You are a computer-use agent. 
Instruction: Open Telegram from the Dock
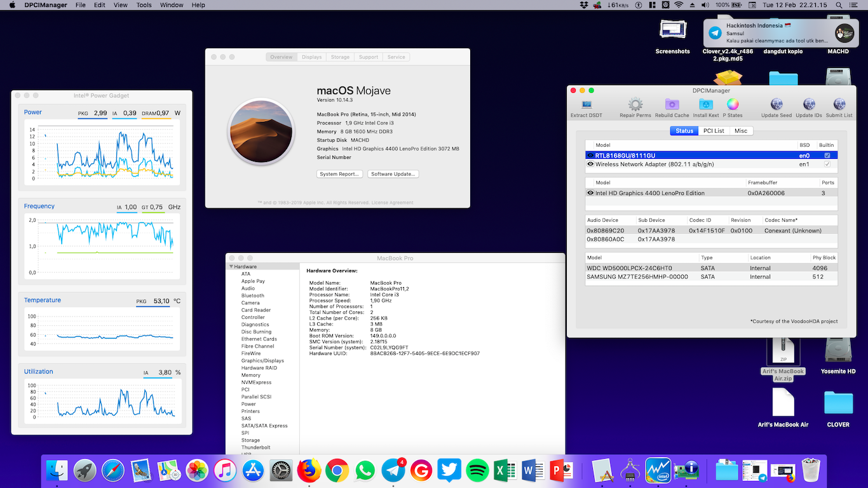click(393, 471)
